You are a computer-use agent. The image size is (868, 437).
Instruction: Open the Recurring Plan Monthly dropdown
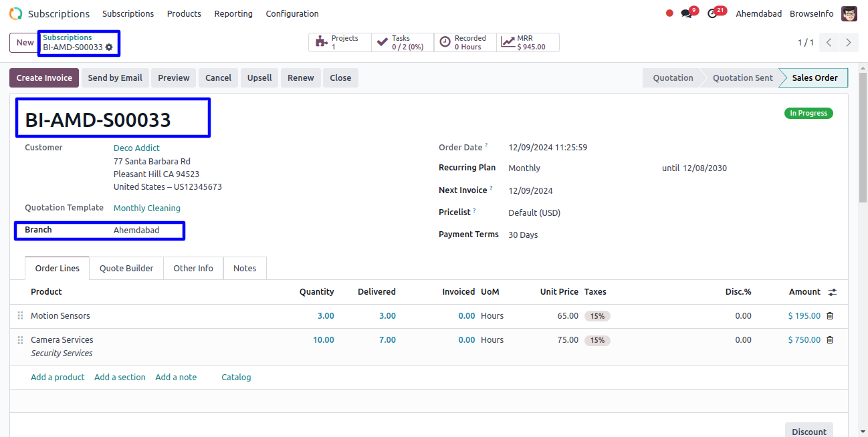575,168
